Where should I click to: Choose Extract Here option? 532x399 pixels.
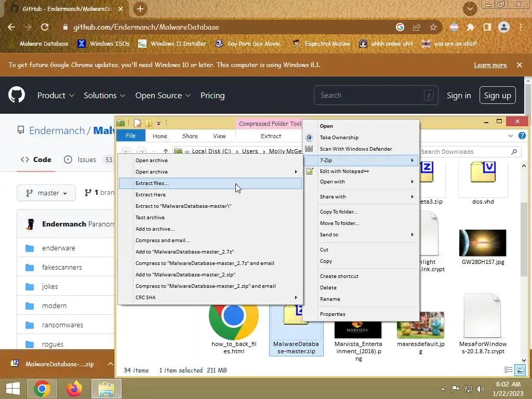[x=210, y=194]
